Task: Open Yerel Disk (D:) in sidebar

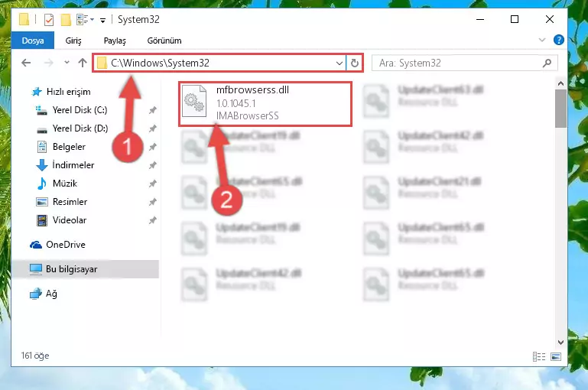Action: click(x=80, y=128)
